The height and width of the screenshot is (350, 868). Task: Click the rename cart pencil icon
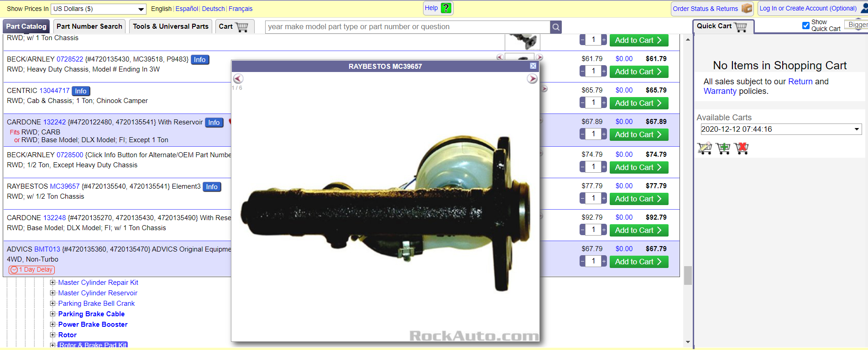(x=705, y=148)
